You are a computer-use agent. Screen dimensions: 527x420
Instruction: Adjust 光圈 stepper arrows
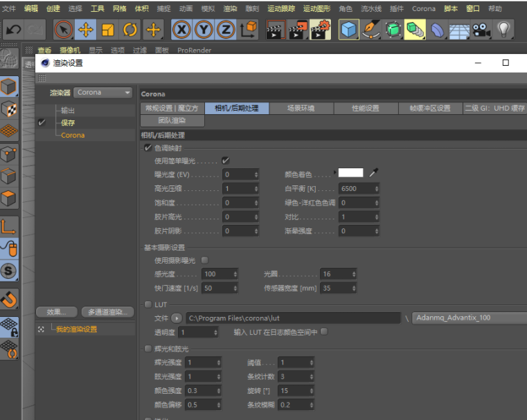coord(354,274)
